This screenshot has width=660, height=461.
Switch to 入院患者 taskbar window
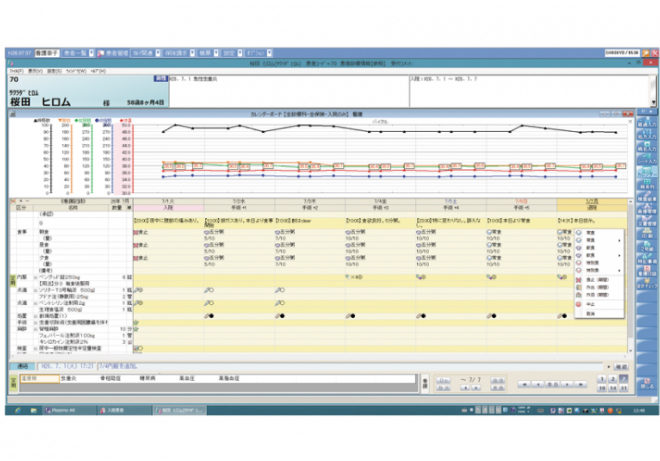(x=123, y=410)
